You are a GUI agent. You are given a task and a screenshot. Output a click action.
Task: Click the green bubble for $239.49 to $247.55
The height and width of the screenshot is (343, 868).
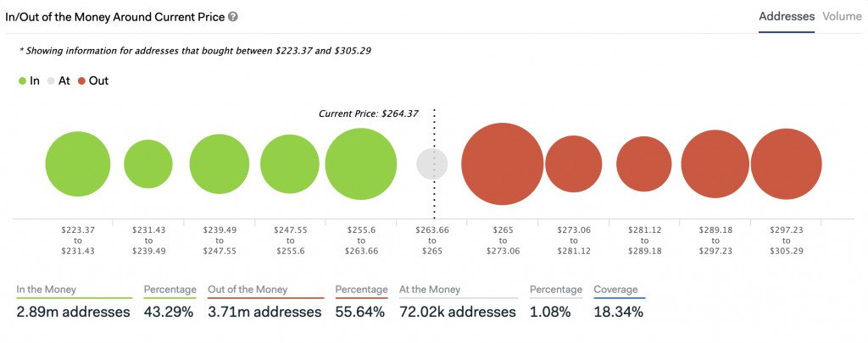point(219,164)
